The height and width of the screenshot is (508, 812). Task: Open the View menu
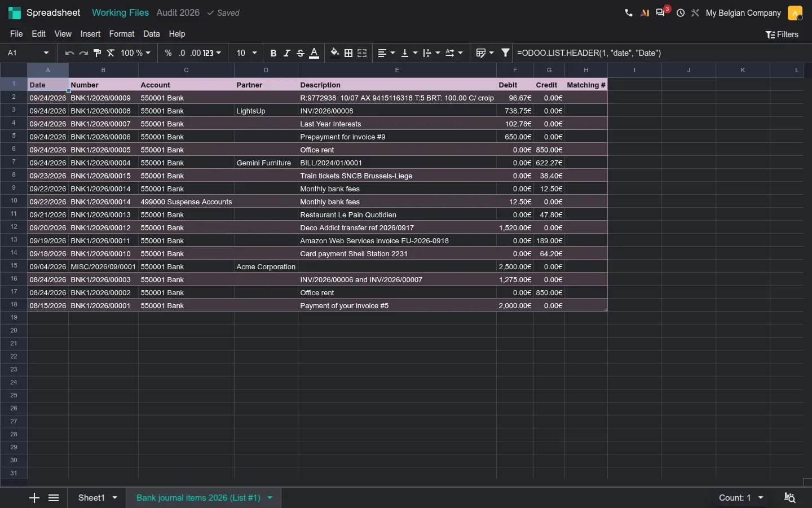point(63,34)
